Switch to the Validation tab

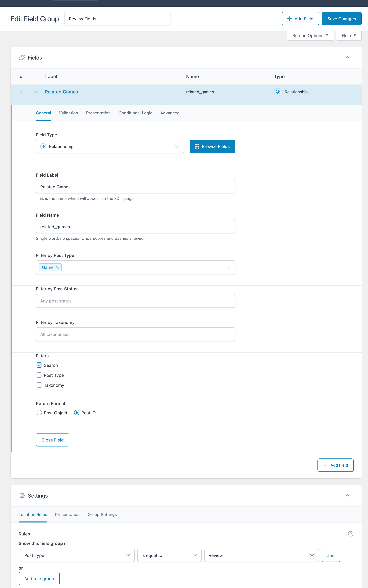pyautogui.click(x=69, y=113)
